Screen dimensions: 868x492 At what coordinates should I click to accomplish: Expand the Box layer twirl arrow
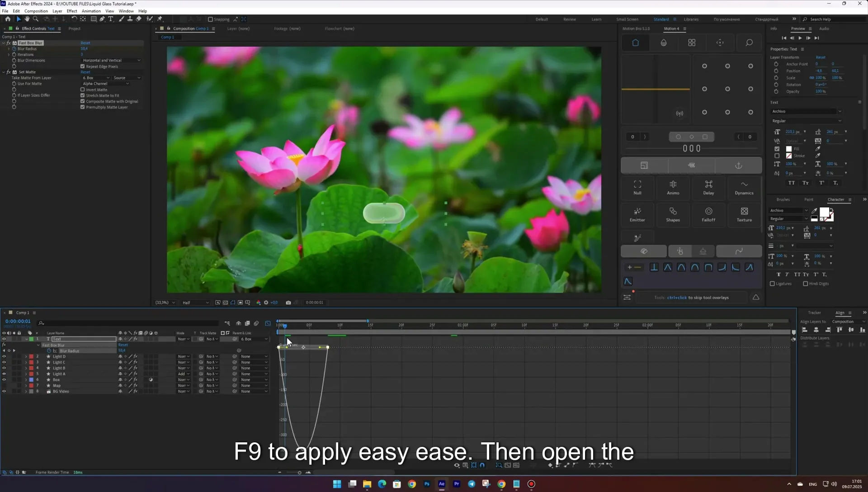click(x=26, y=380)
